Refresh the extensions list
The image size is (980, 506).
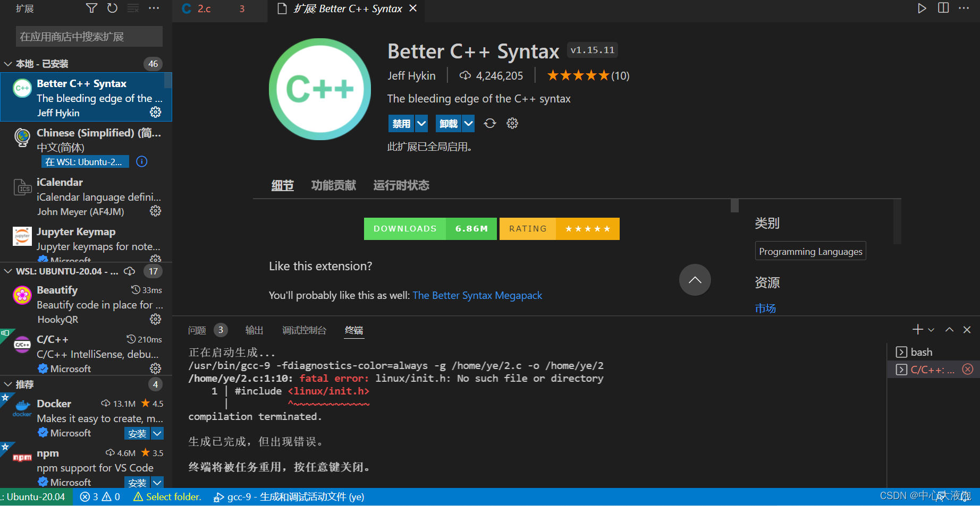[x=112, y=8]
